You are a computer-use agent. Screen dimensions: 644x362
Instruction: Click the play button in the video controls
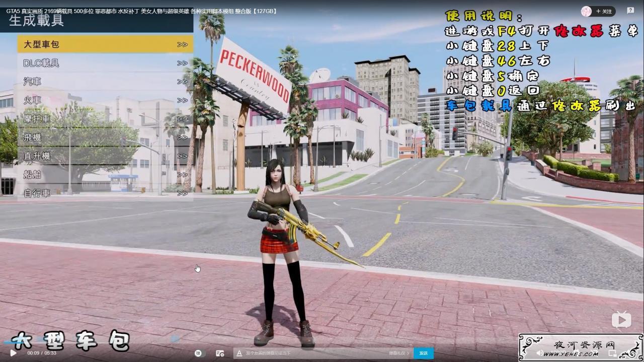click(13, 353)
